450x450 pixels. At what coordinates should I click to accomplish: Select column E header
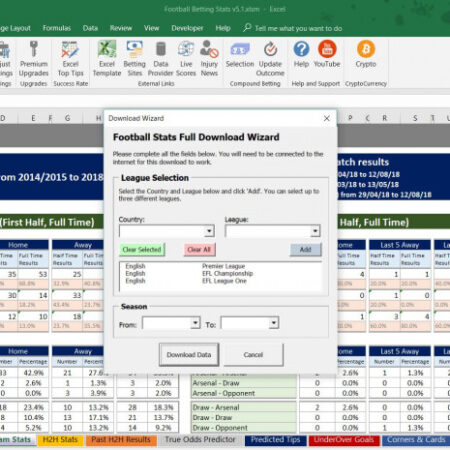click(x=33, y=118)
